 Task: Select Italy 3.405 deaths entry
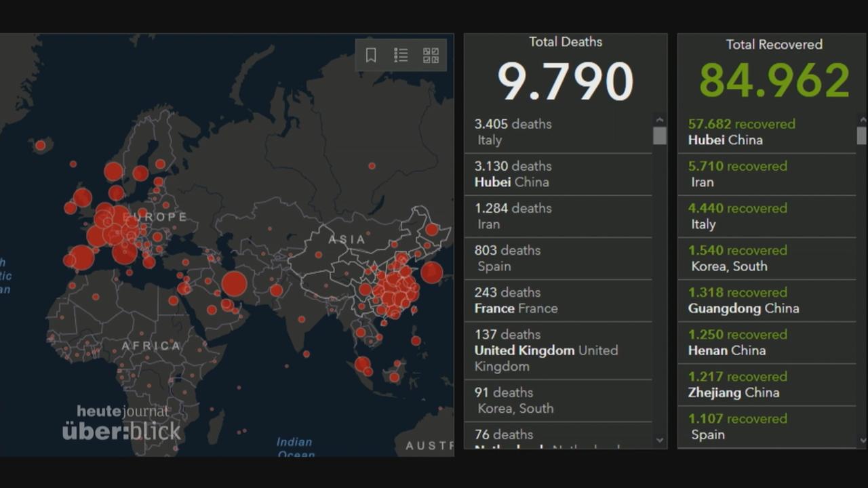pyautogui.click(x=557, y=132)
